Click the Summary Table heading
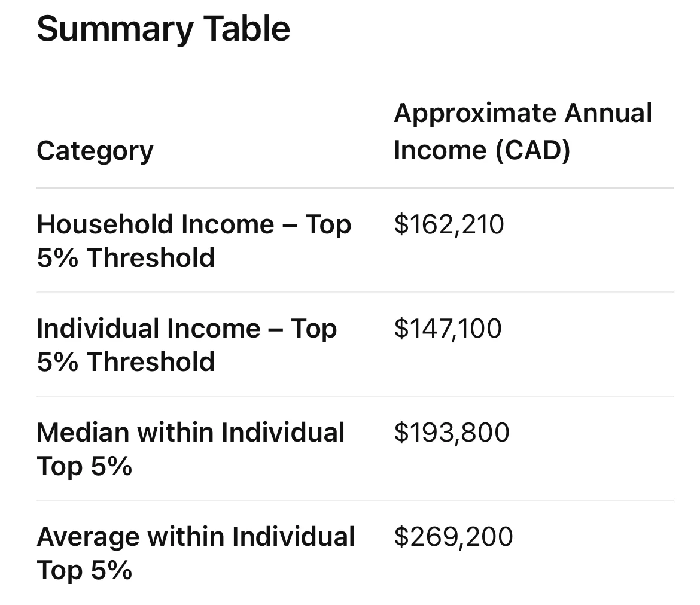The width and height of the screenshot is (700, 605). [x=163, y=28]
